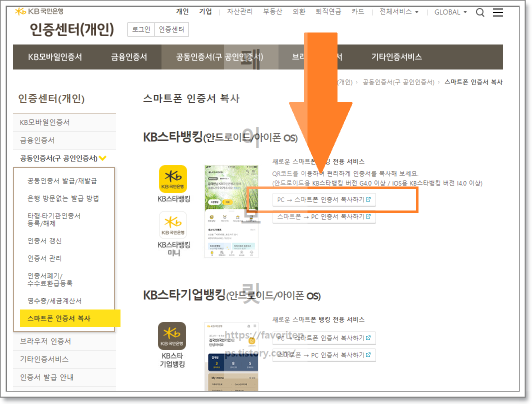The height and width of the screenshot is (404, 532).
Task: Click KB스타뱅킹 PC → 스마트폰 인증서 복사하기 button
Action: pyautogui.click(x=324, y=199)
